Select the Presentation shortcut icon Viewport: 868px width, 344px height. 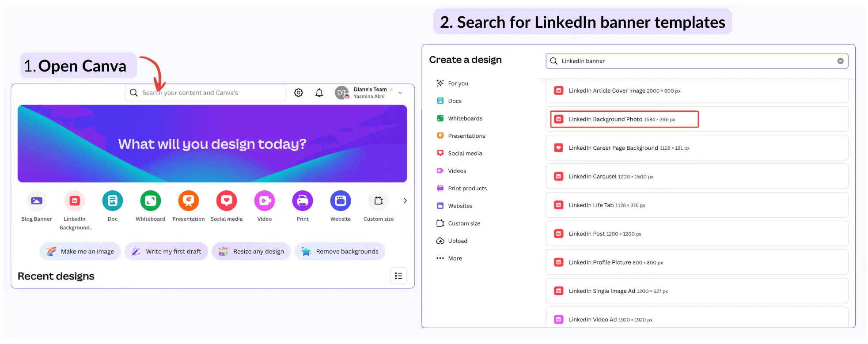click(x=189, y=201)
